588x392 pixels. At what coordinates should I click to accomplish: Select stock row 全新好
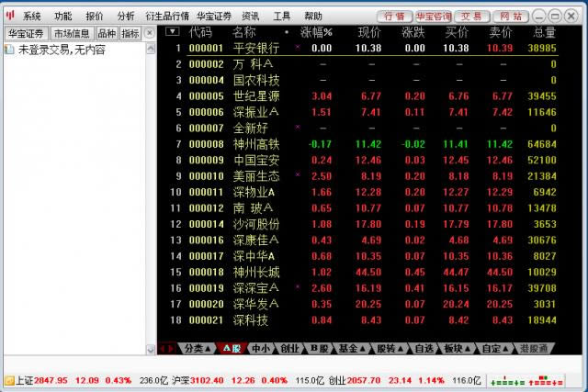click(x=362, y=129)
